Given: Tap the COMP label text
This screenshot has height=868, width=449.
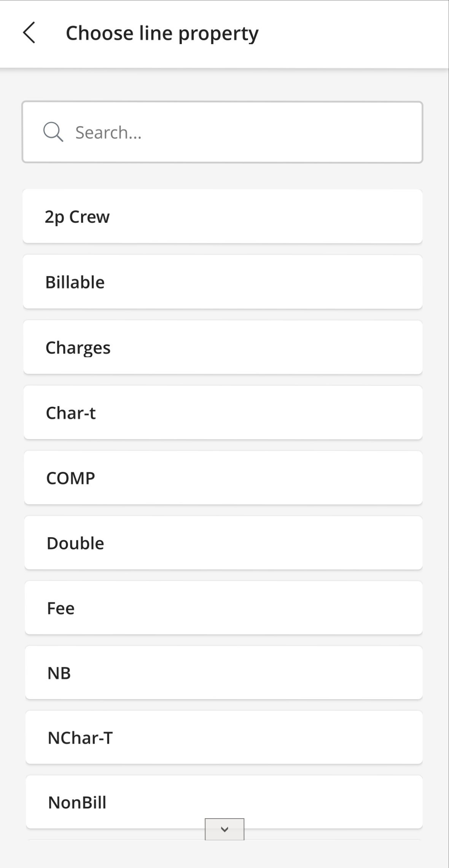Looking at the screenshot, I should coord(70,478).
